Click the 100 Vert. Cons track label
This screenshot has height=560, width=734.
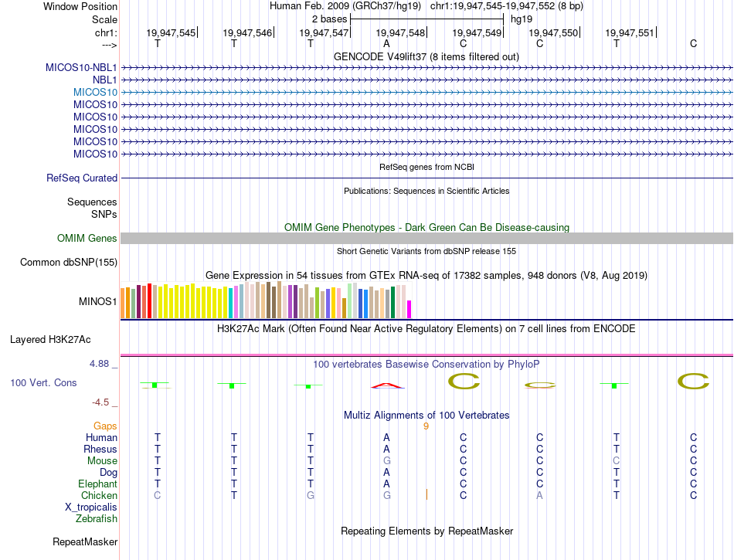tap(43, 382)
